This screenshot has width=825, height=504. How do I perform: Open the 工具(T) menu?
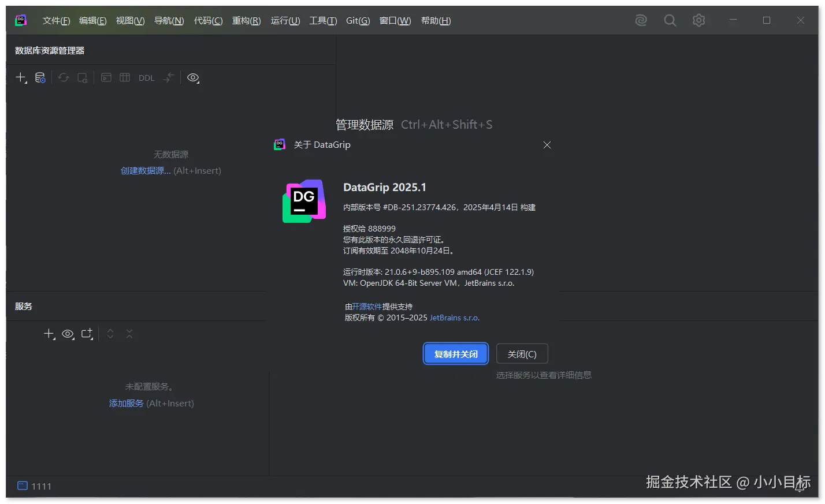(x=323, y=21)
